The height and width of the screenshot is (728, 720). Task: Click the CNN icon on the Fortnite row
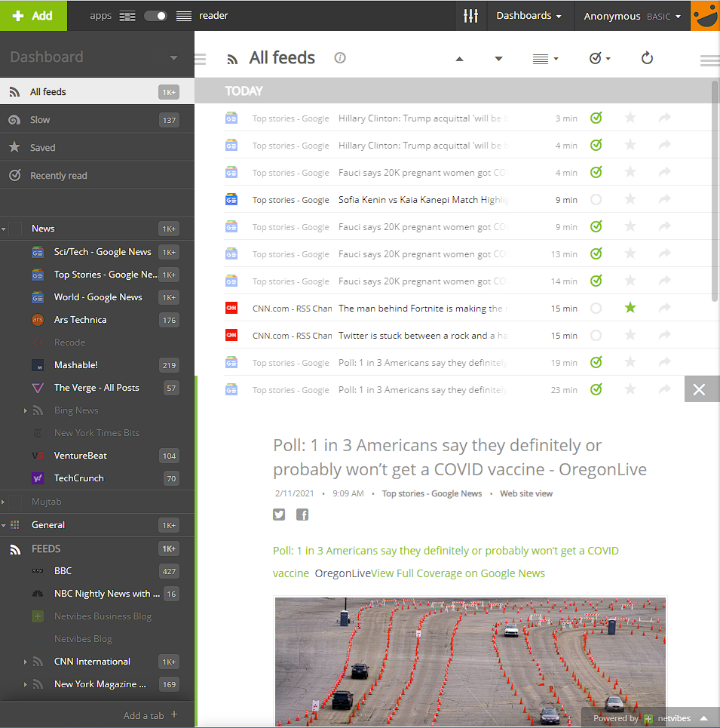click(231, 308)
